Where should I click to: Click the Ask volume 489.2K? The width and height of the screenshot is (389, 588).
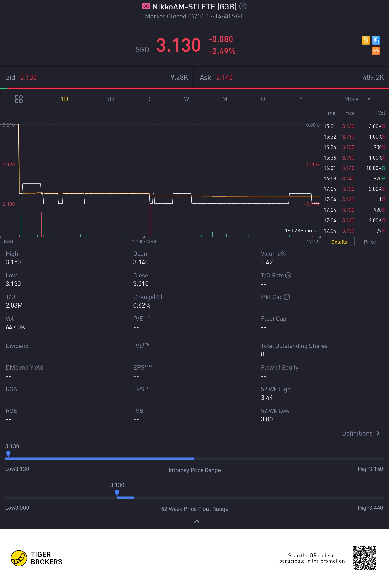tap(373, 77)
